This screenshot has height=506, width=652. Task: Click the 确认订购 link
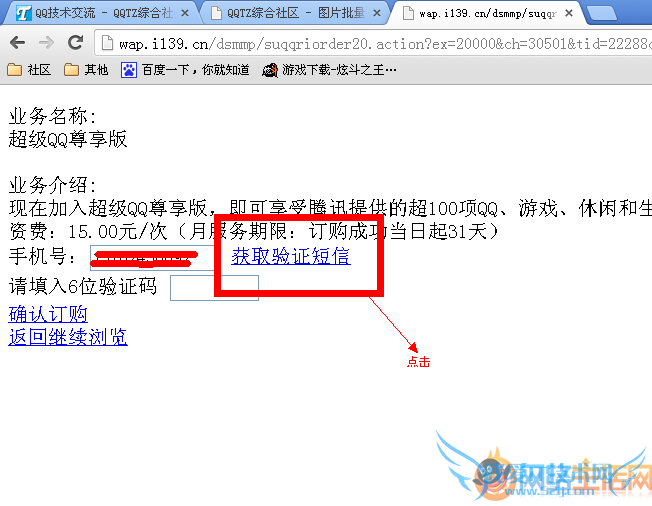point(48,314)
